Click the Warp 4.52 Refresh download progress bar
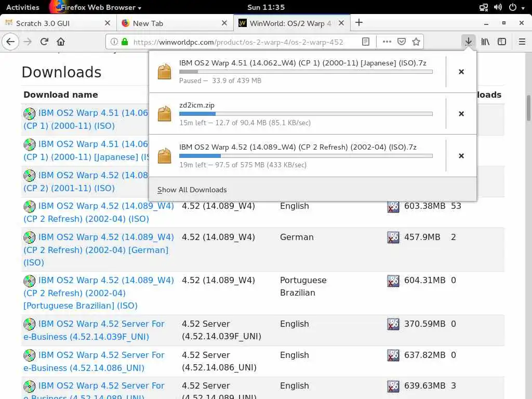The image size is (532, 399). pos(305,156)
